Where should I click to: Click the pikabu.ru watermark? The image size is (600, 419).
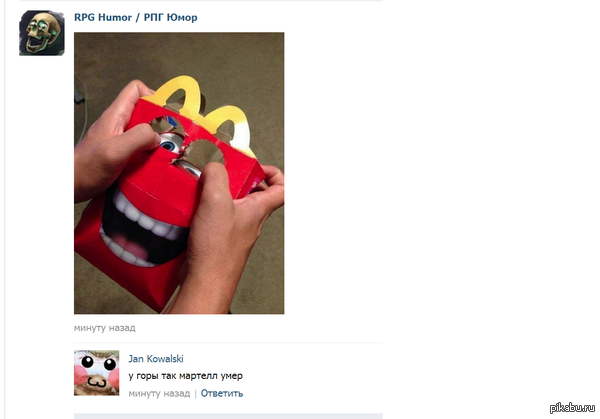pyautogui.click(x=572, y=408)
